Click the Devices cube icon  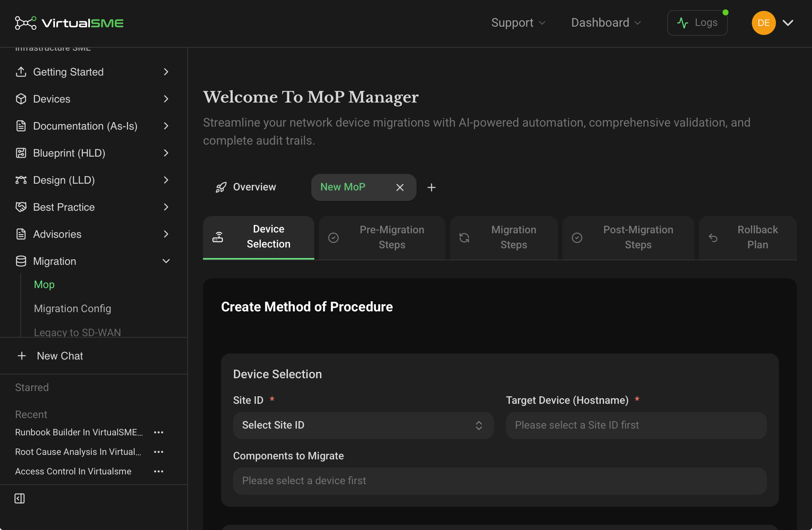pos(21,99)
